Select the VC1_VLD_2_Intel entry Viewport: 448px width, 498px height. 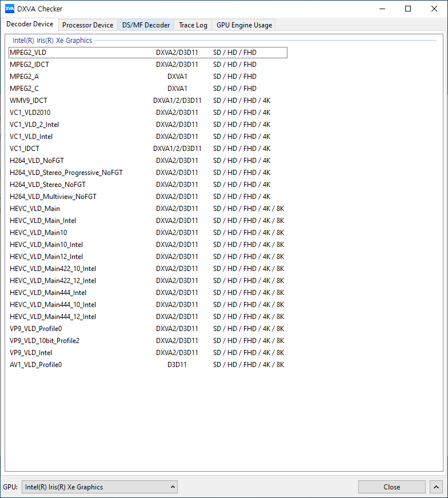tap(148, 125)
